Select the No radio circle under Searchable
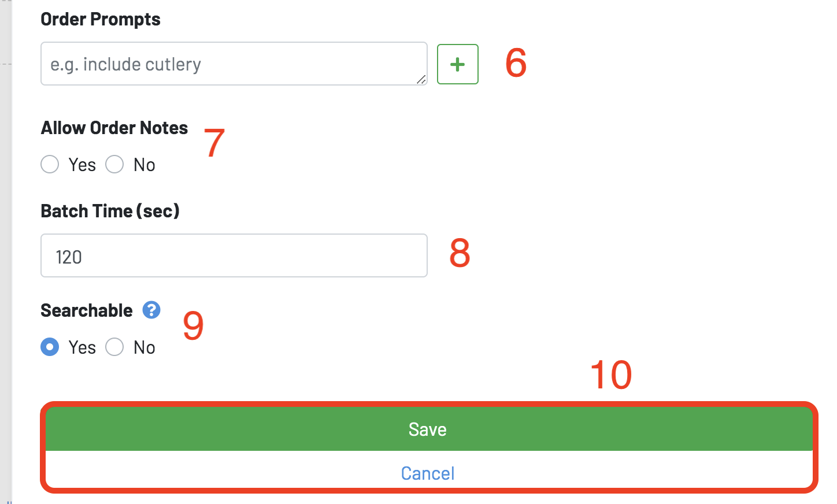Image resolution: width=837 pixels, height=504 pixels. (114, 347)
